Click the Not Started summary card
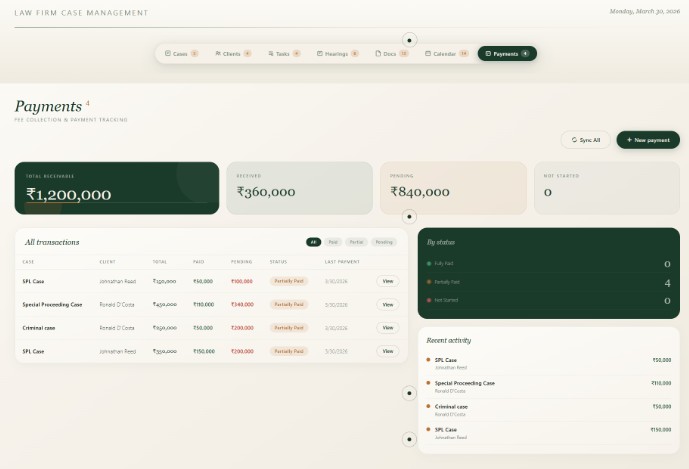The width and height of the screenshot is (689, 469). (607, 188)
